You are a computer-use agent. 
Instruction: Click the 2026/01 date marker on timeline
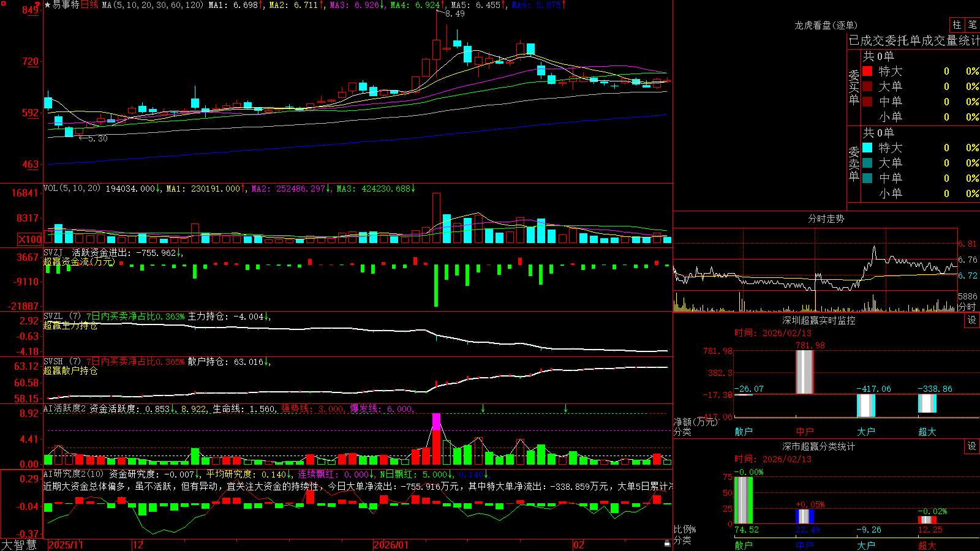(391, 545)
